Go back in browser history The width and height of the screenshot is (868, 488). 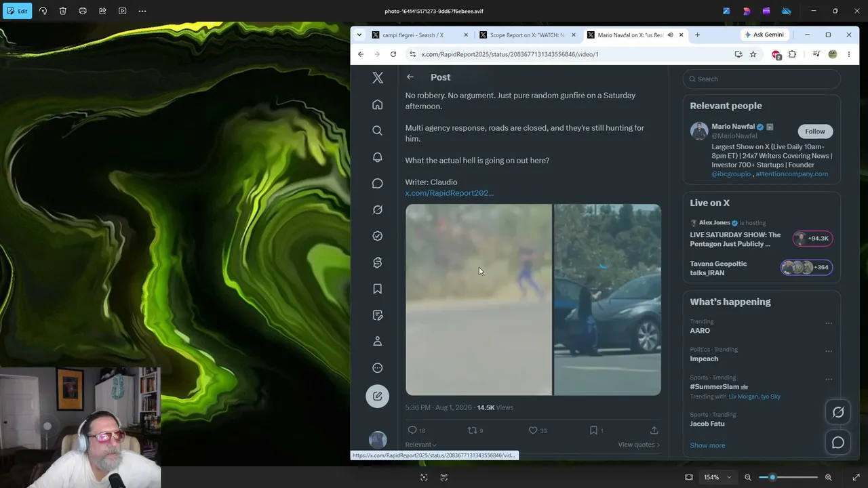click(361, 54)
